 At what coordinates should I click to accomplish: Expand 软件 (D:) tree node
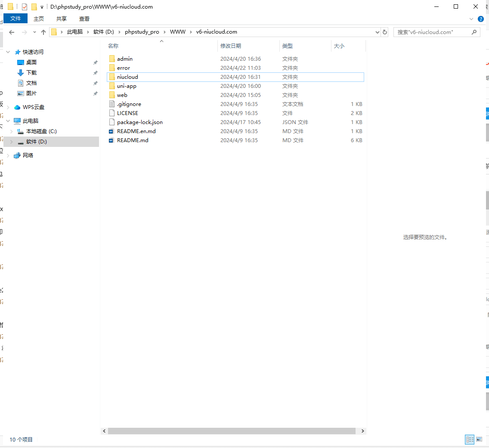12,142
